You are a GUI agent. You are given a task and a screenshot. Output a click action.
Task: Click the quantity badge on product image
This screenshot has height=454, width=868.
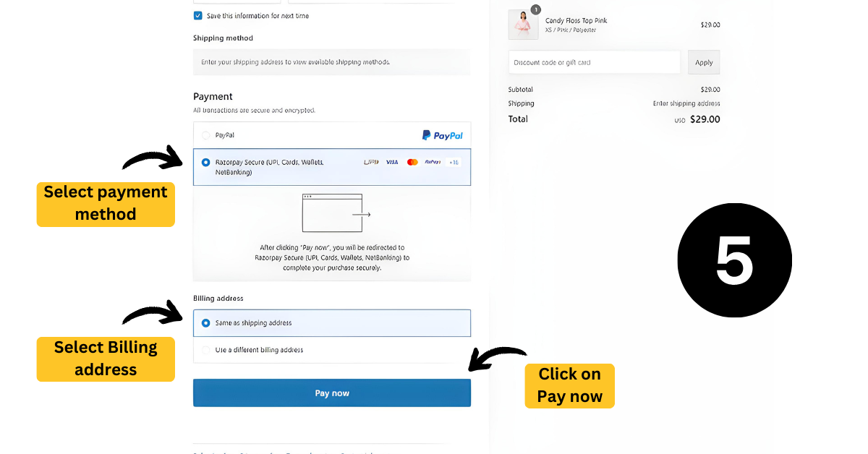tap(535, 10)
